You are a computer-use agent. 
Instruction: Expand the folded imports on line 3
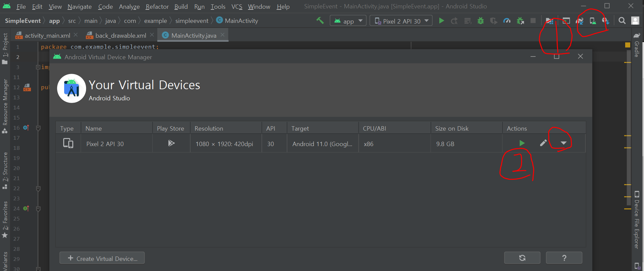[38, 67]
